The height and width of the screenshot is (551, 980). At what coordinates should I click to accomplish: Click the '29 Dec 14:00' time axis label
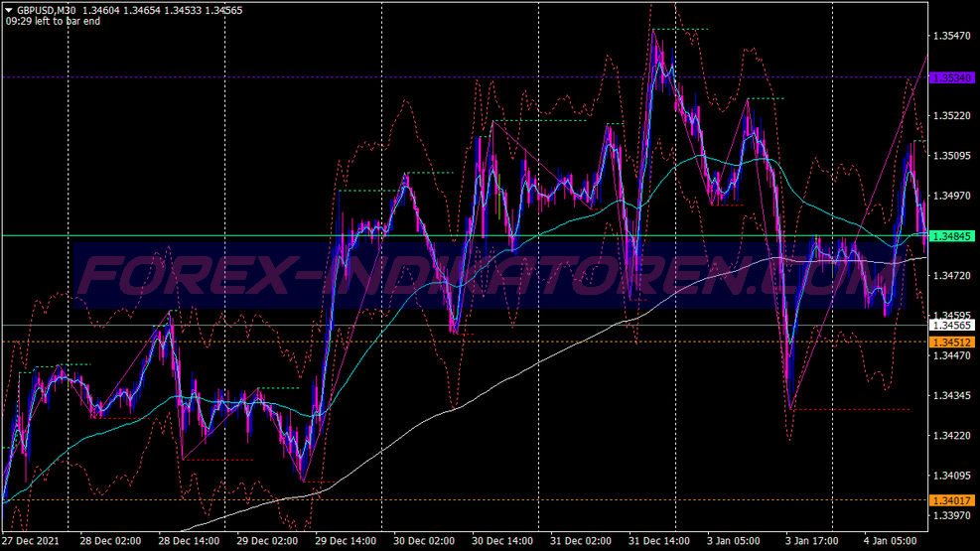(346, 541)
